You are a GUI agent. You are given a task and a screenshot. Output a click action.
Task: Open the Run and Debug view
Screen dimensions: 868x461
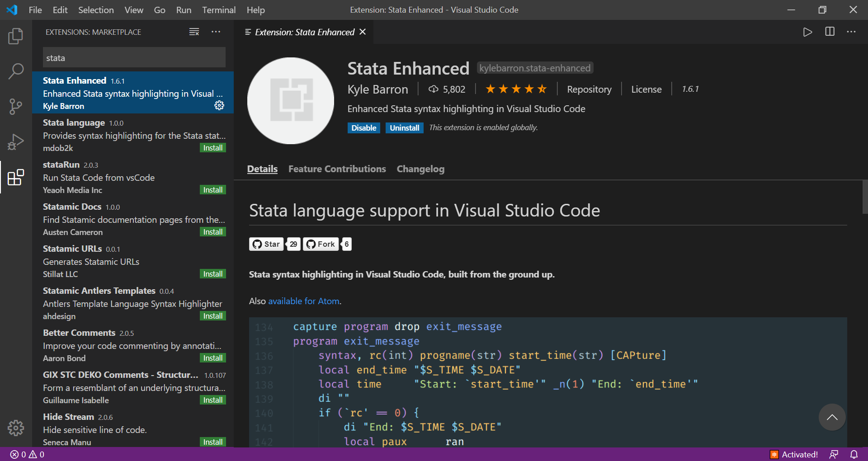pos(16,141)
